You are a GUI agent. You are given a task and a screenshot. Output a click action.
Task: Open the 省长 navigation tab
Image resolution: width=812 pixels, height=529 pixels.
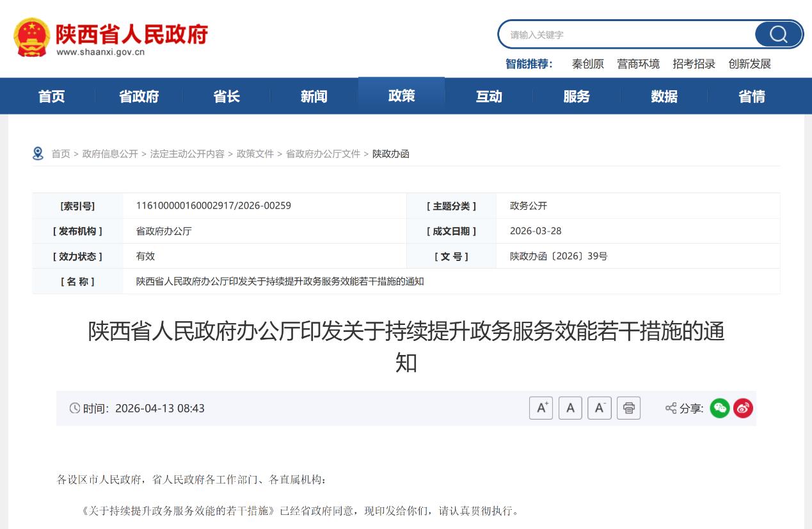tap(227, 96)
